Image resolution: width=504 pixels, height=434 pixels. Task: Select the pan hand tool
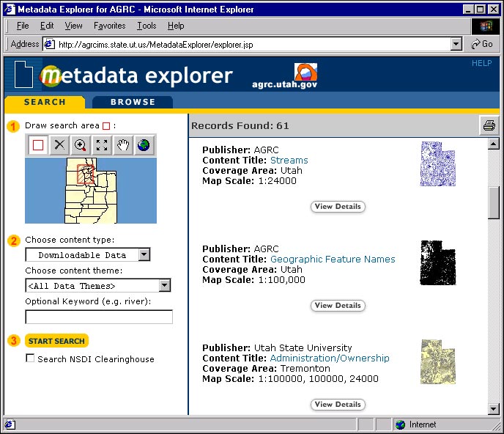(123, 145)
